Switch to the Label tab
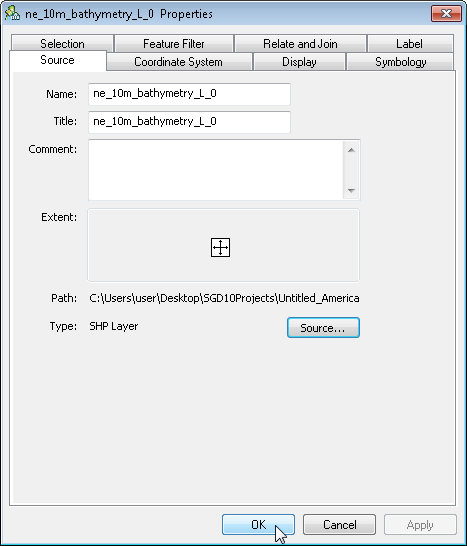This screenshot has width=467, height=546. point(410,44)
